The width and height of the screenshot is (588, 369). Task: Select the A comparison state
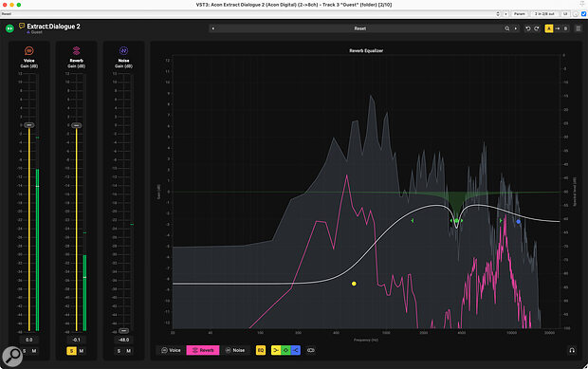pyautogui.click(x=548, y=28)
